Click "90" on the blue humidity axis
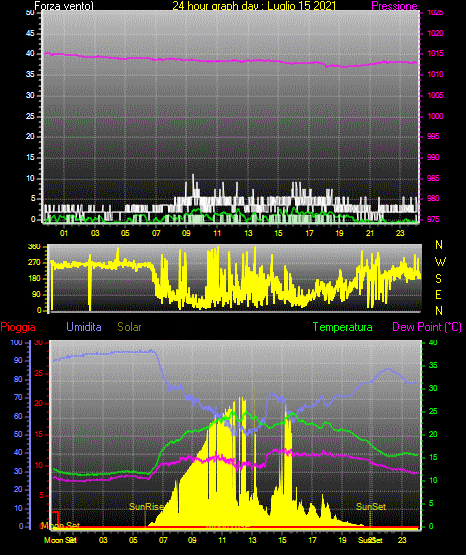 click(18, 360)
